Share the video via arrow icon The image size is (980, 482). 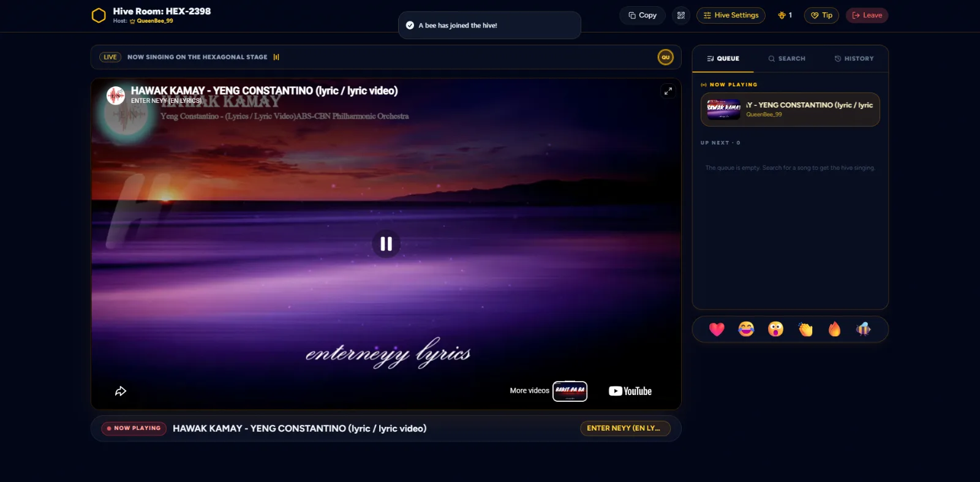pyautogui.click(x=121, y=391)
